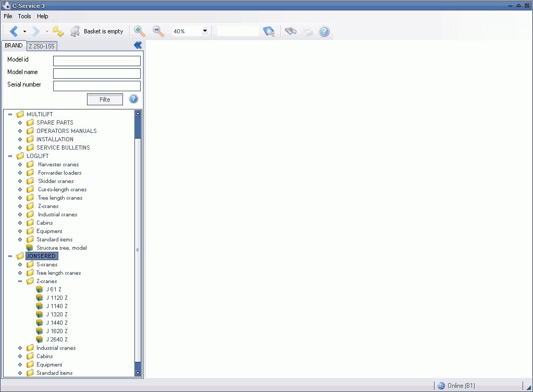Click the Serial number input field
This screenshot has height=392, width=533.
(97, 86)
